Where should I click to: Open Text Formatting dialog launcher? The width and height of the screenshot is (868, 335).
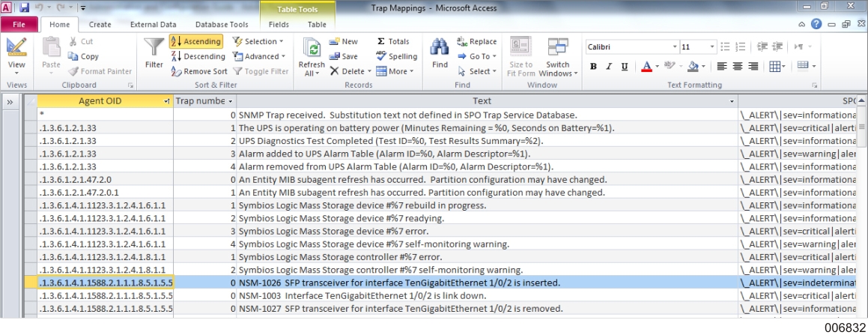click(815, 85)
